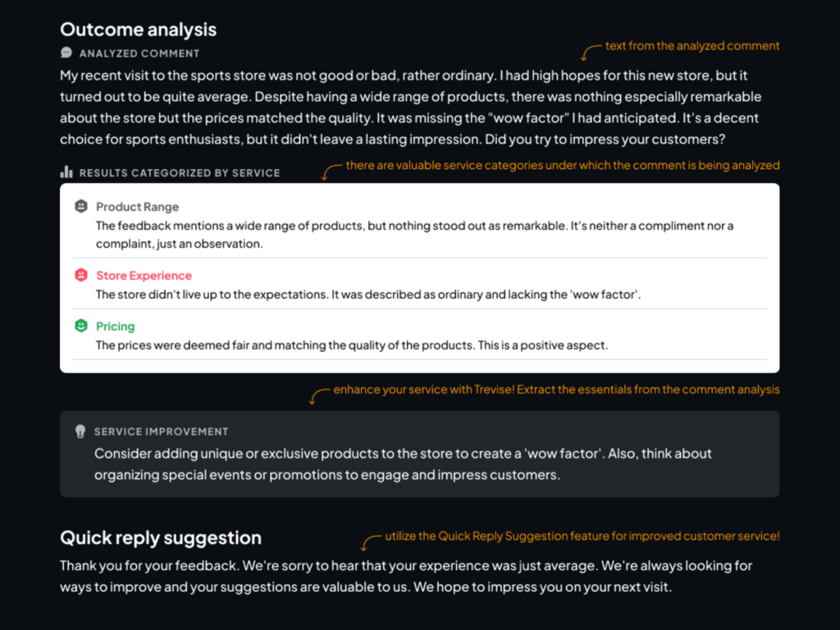This screenshot has width=840, height=630.
Task: Open the Product Range category title
Action: 137,207
